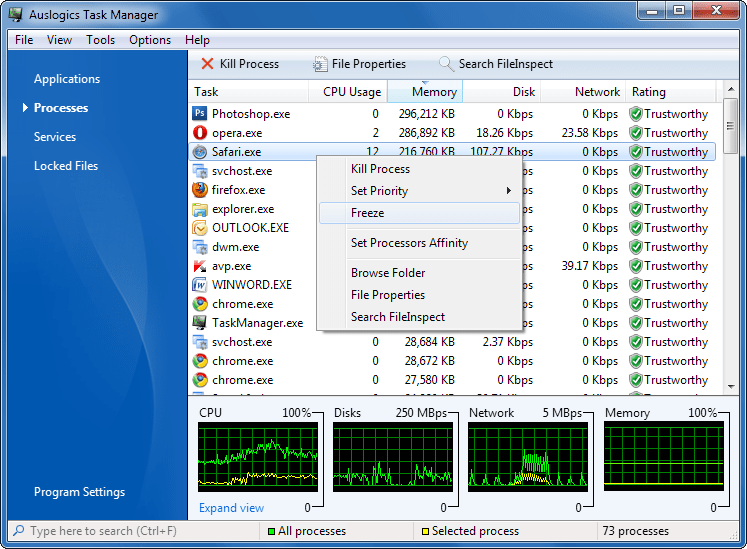
Task: Sort by the Rating column header
Action: pyautogui.click(x=671, y=92)
